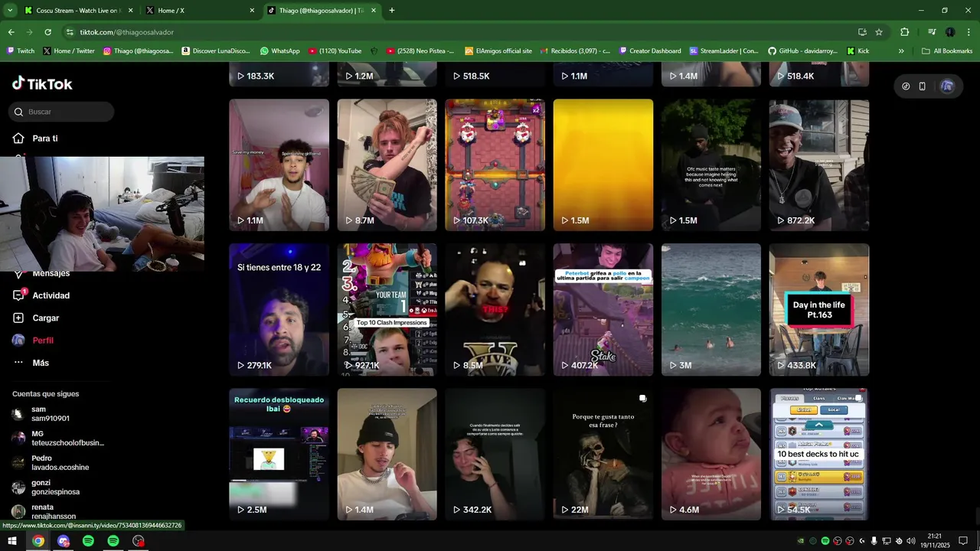Screen dimensions: 980x551
Task: Close the Home / X tab
Action: [x=252, y=11]
